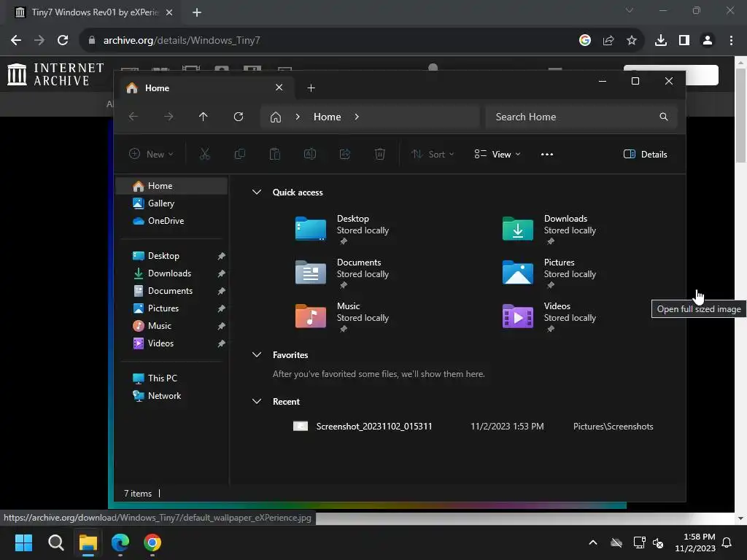Click the Chrome back arrow button
Viewport: 747px width, 560px height.
[16, 41]
